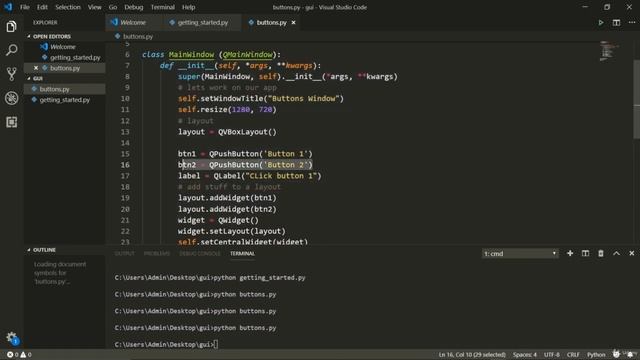Image resolution: width=640 pixels, height=360 pixels.
Task: Run Python file with play icon
Action: [x=601, y=22]
